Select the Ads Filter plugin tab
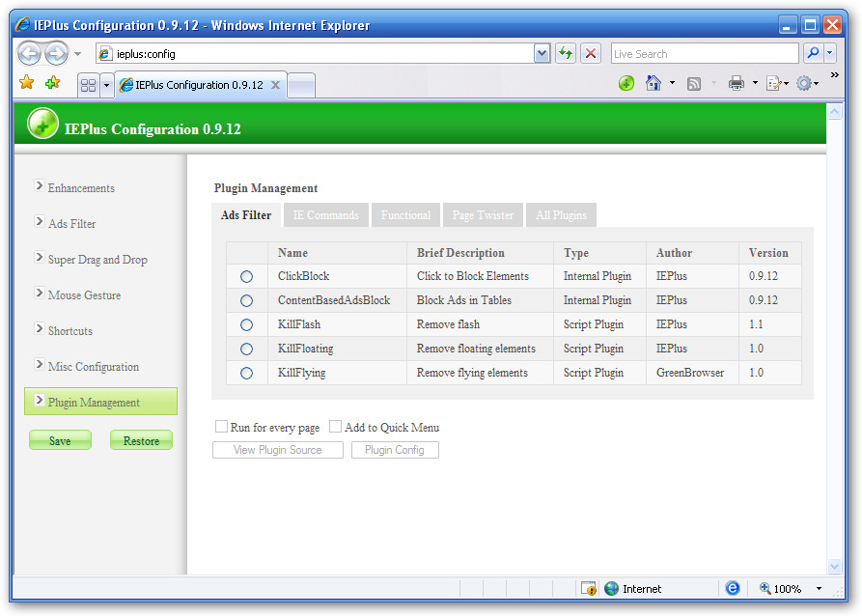This screenshot has width=862, height=616. click(246, 215)
